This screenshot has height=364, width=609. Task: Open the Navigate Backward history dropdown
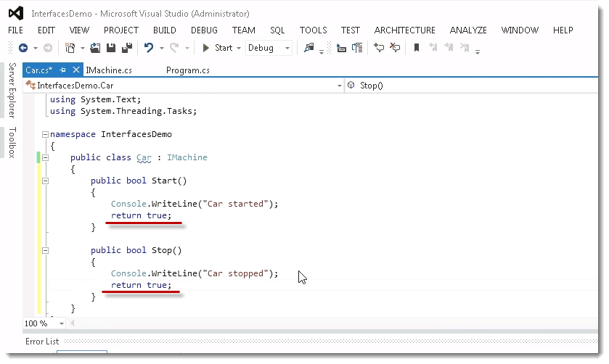(x=36, y=49)
